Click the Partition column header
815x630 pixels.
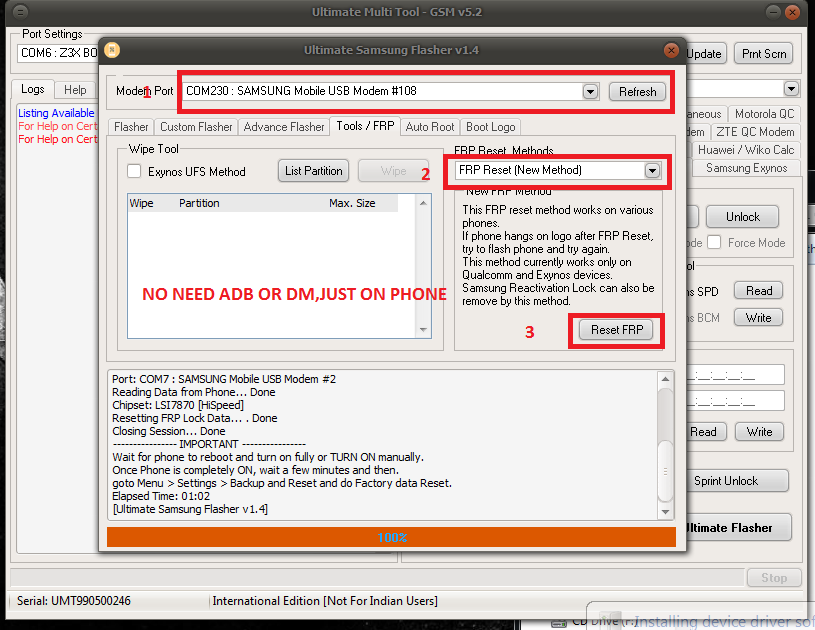(199, 203)
